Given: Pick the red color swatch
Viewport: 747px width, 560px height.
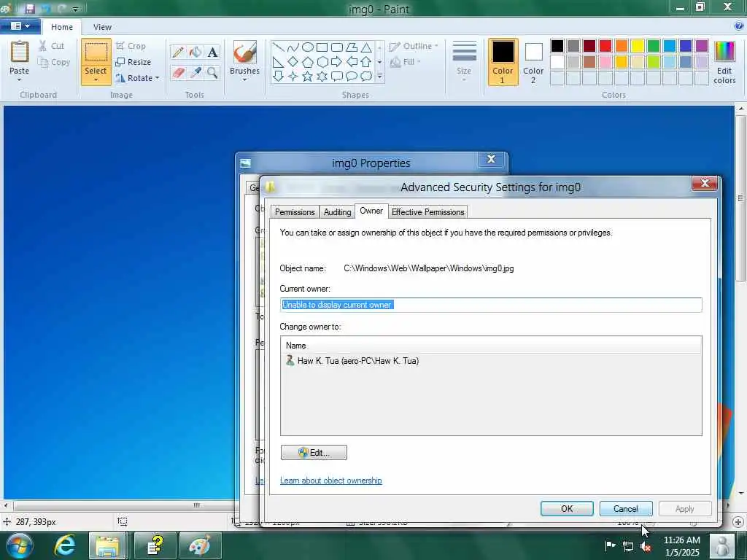Looking at the screenshot, I should tap(605, 46).
